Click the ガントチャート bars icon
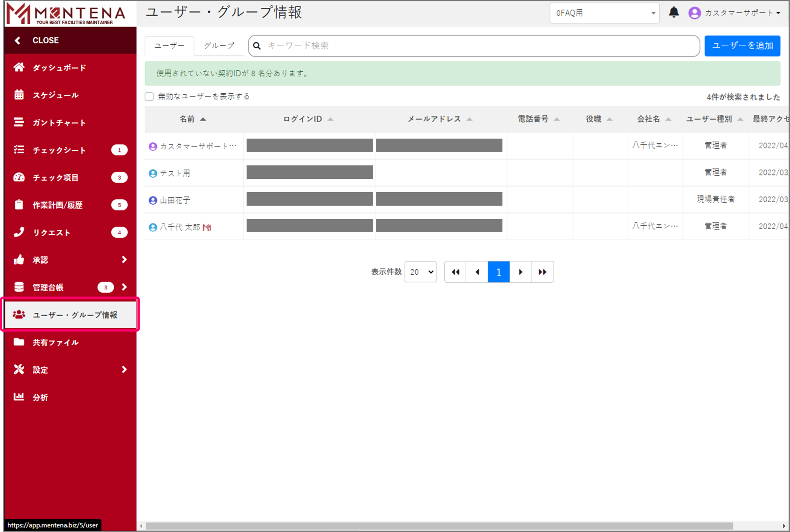 (x=19, y=122)
